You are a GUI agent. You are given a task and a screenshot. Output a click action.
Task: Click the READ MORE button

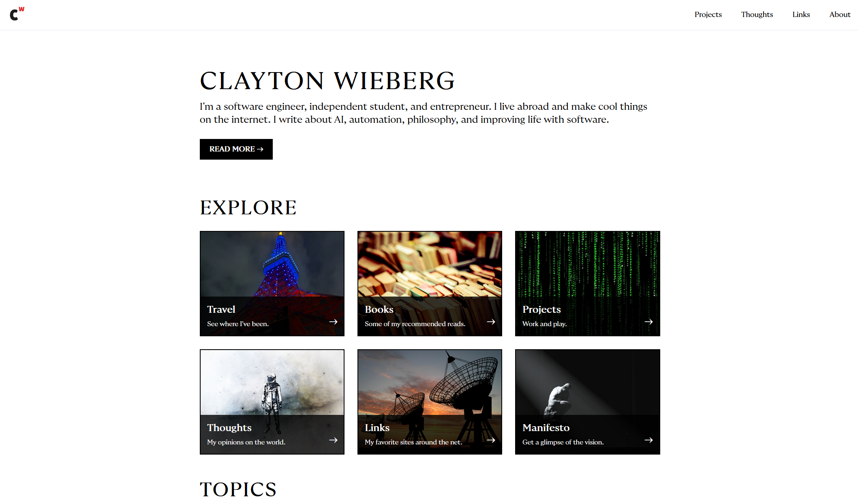click(x=236, y=149)
